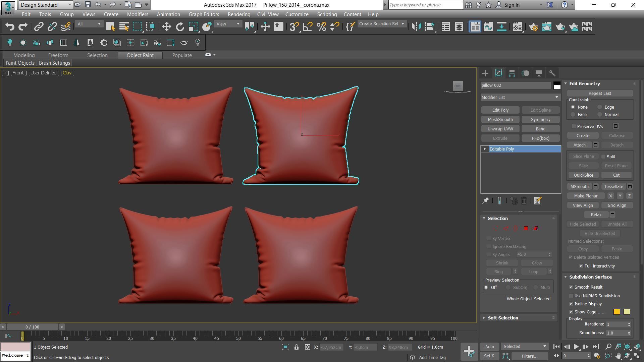Open the Modifier List dropdown

pyautogui.click(x=520, y=98)
